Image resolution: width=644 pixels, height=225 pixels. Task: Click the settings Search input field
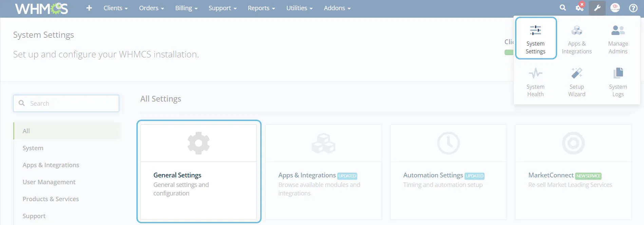[71, 103]
